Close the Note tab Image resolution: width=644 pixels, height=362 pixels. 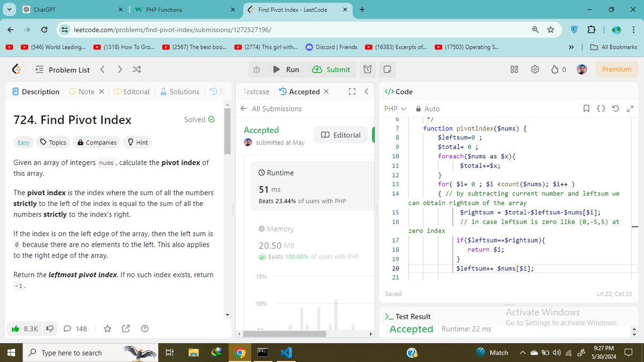[x=100, y=92]
